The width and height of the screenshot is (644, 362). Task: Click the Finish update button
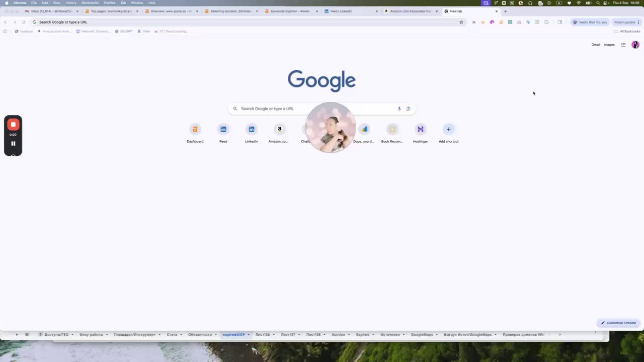(626, 22)
